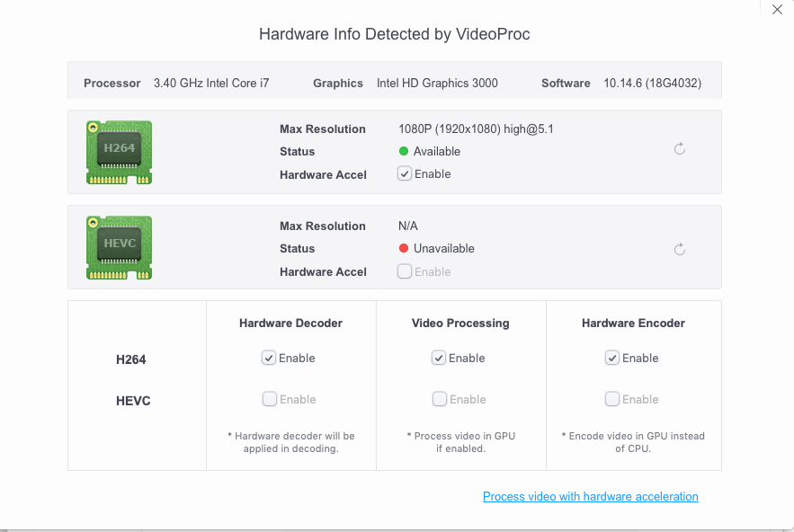
Task: Refresh the HEVC hardware detection
Action: 680,249
